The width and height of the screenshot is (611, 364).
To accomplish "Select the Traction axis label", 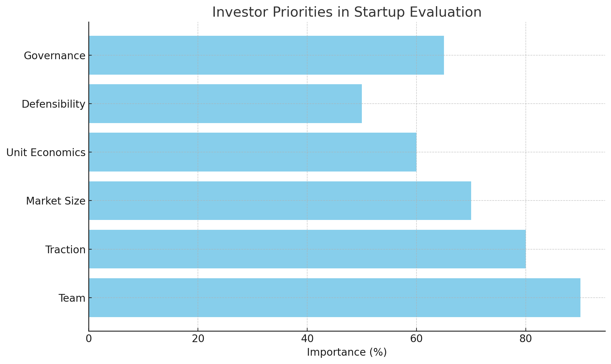I will pos(65,250).
